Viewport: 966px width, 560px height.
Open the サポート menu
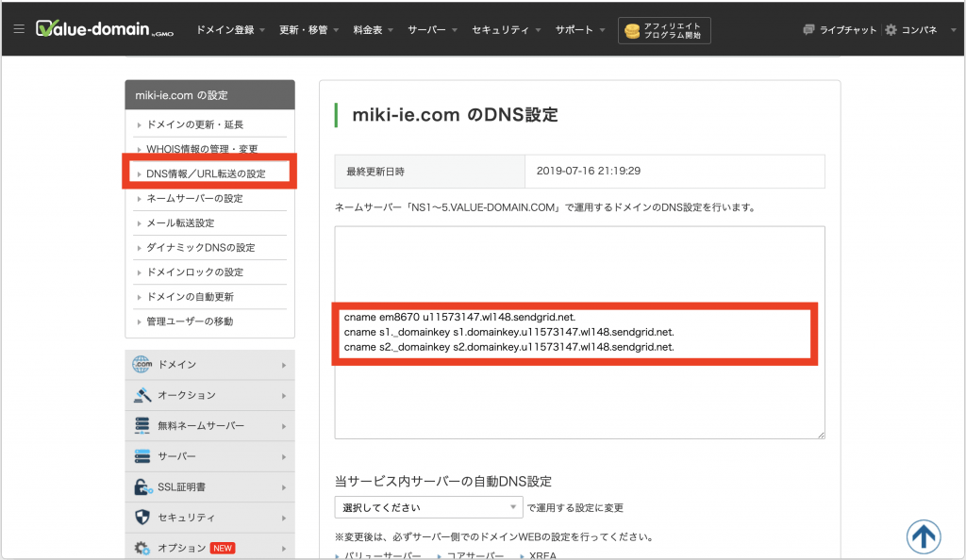(580, 30)
